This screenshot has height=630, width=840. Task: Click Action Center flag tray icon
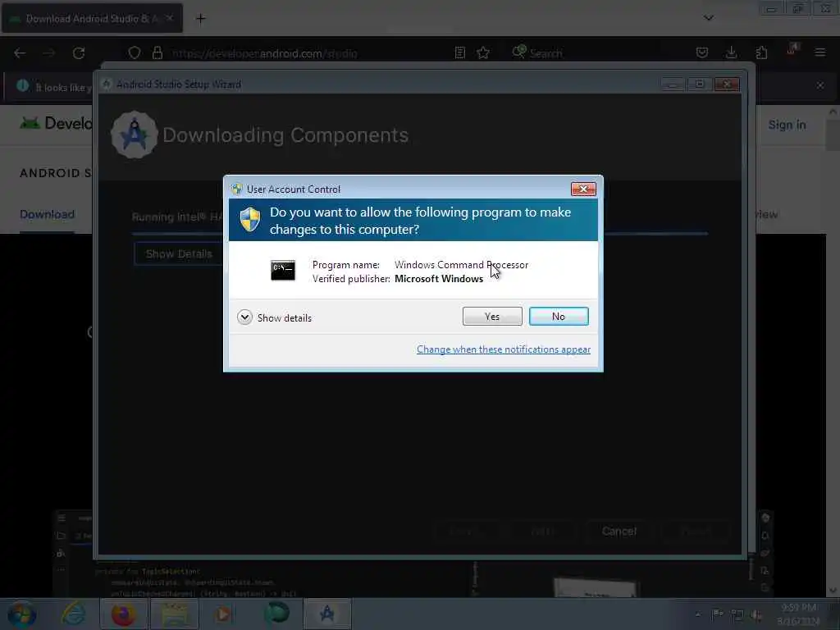click(x=717, y=614)
